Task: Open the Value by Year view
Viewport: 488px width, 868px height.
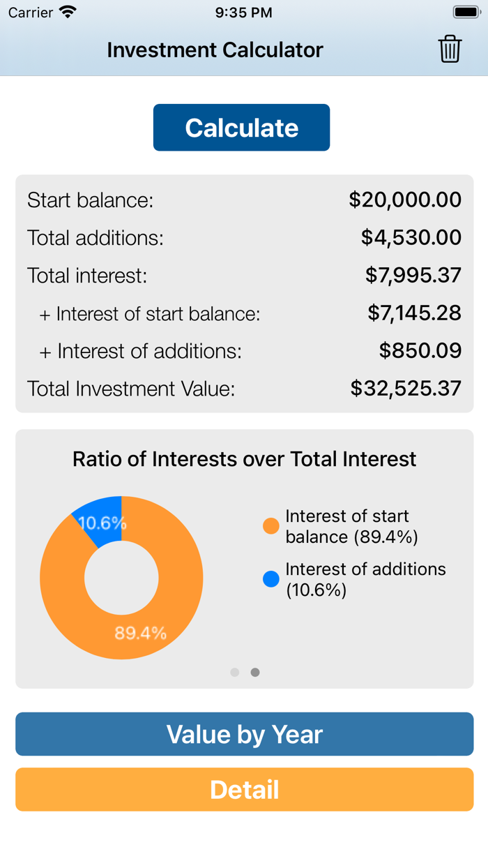Action: 244,734
